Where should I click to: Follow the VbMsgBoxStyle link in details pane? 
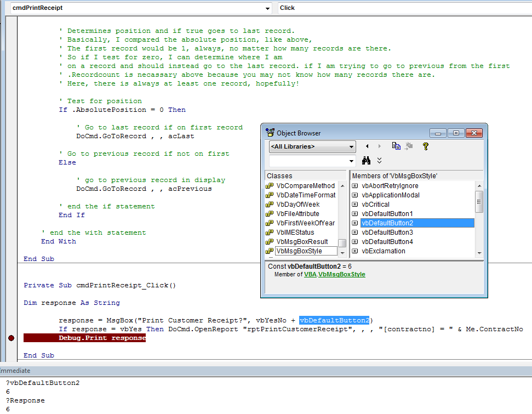pyautogui.click(x=342, y=274)
